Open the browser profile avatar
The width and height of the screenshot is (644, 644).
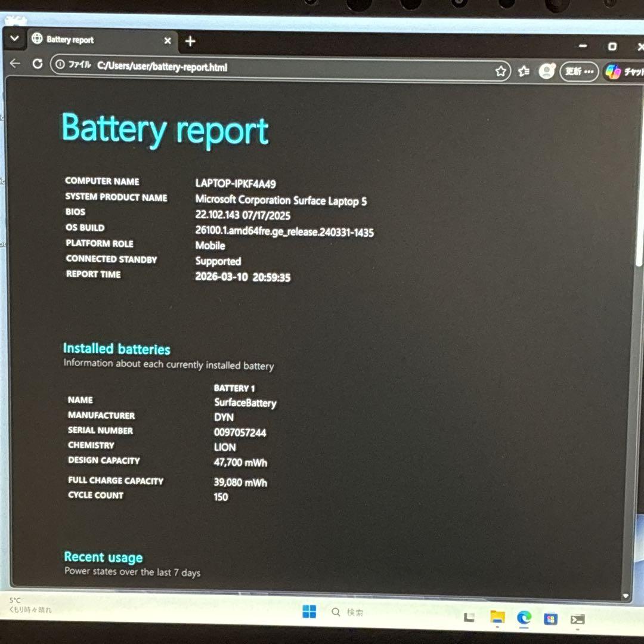547,72
